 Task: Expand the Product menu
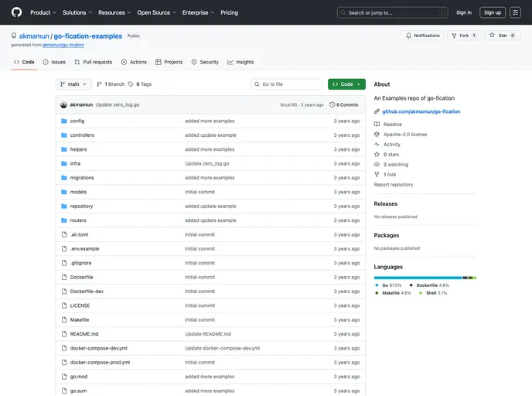click(43, 12)
